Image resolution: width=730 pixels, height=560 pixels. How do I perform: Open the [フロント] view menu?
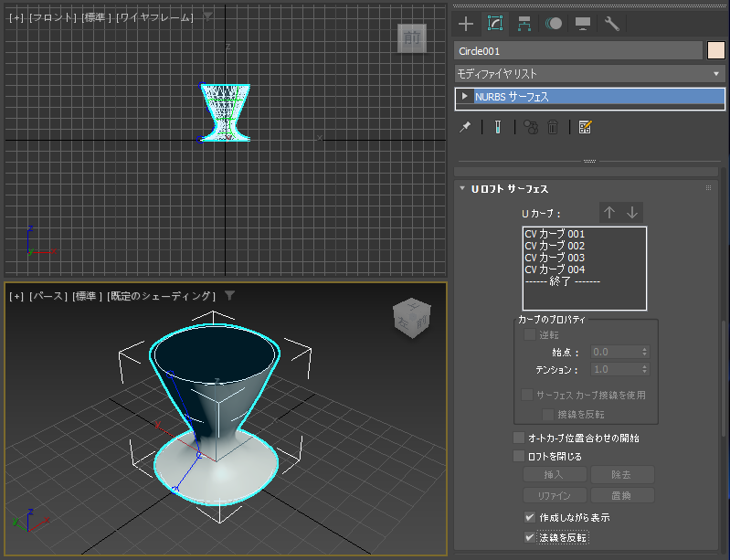53,17
